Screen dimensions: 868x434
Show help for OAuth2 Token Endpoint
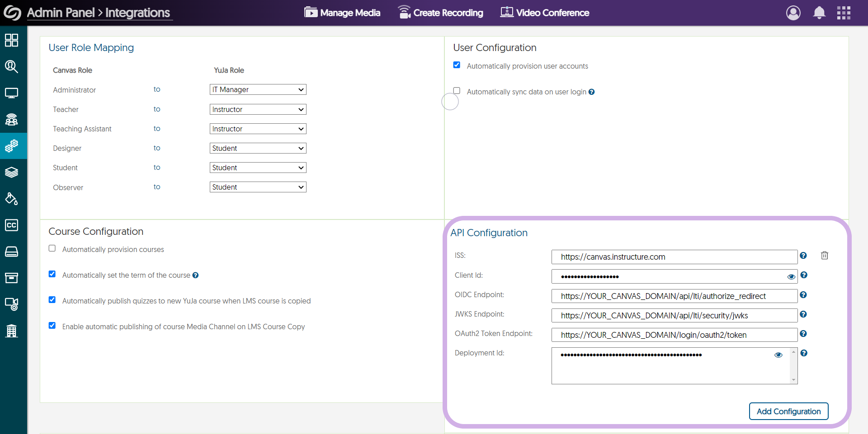(803, 334)
